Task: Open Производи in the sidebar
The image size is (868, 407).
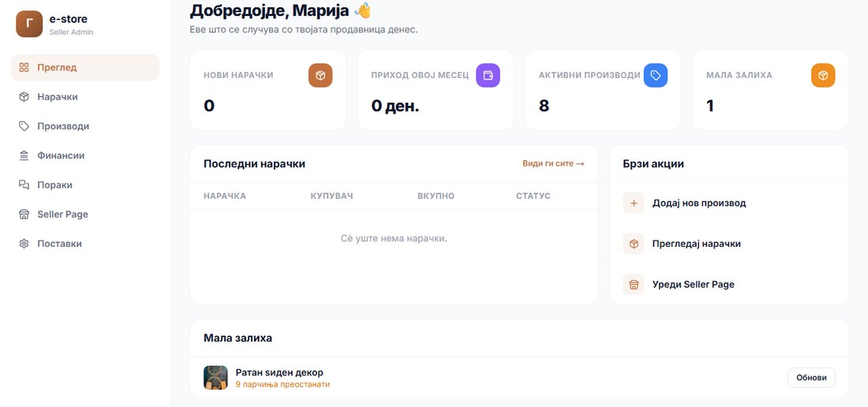Action: pyautogui.click(x=85, y=126)
